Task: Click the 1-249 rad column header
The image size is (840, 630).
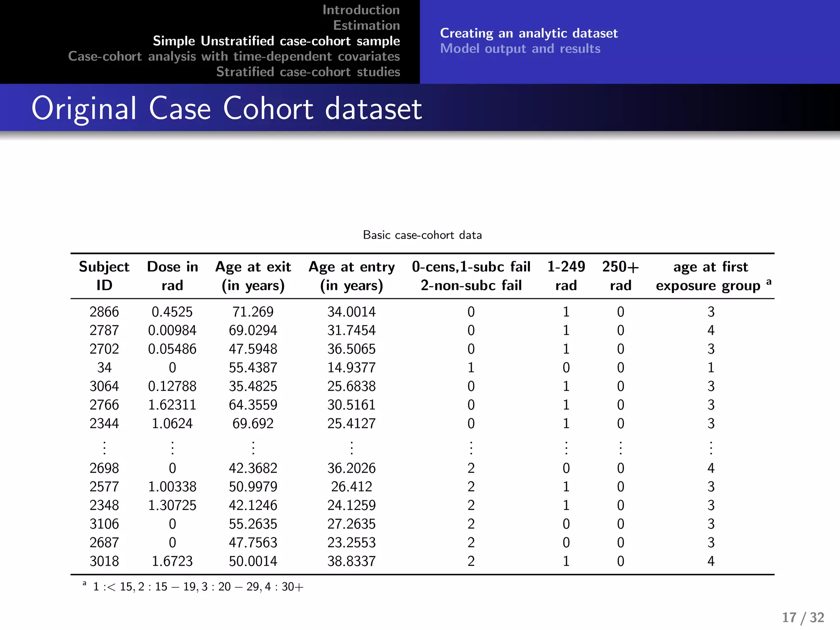Action: 566,276
